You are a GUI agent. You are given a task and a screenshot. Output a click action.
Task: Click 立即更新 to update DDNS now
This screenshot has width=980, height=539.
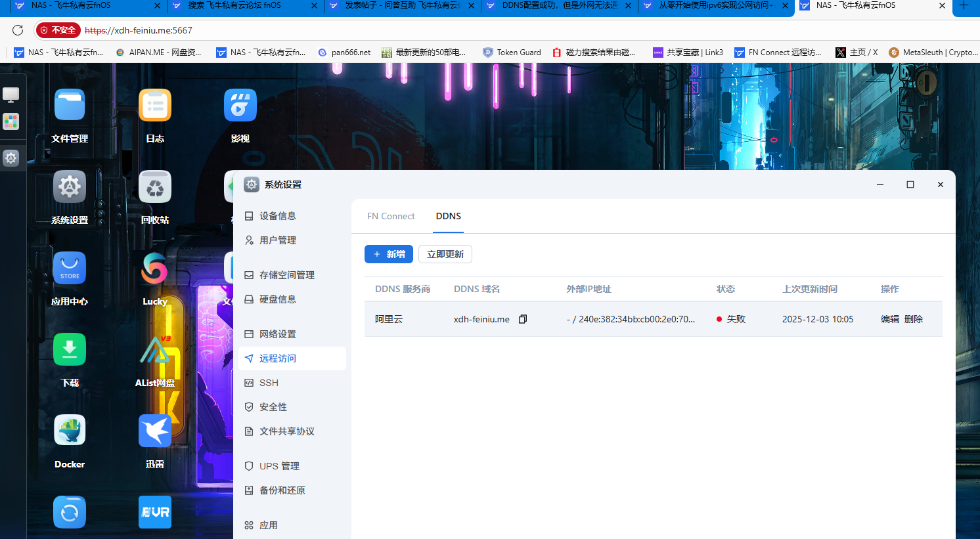[x=445, y=253]
